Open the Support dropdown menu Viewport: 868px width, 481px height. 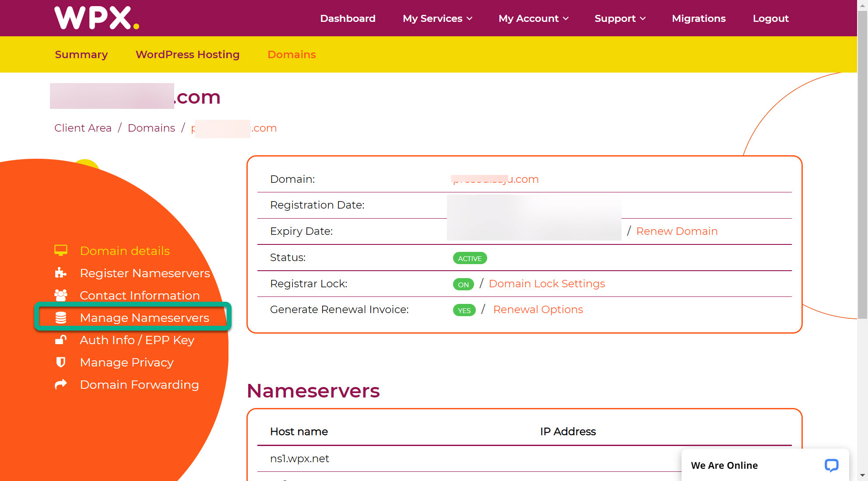[620, 18]
